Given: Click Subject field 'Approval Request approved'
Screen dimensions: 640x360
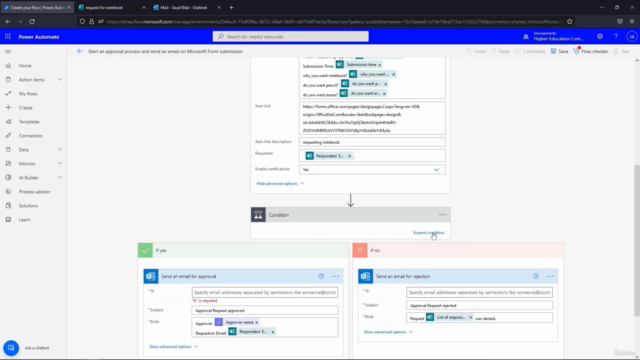Looking at the screenshot, I should click(x=265, y=311).
